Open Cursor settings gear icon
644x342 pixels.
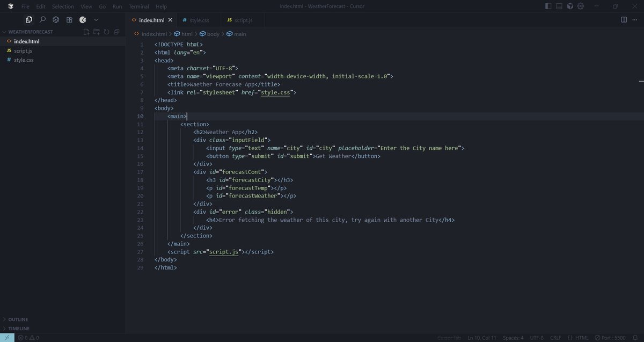[x=582, y=6]
